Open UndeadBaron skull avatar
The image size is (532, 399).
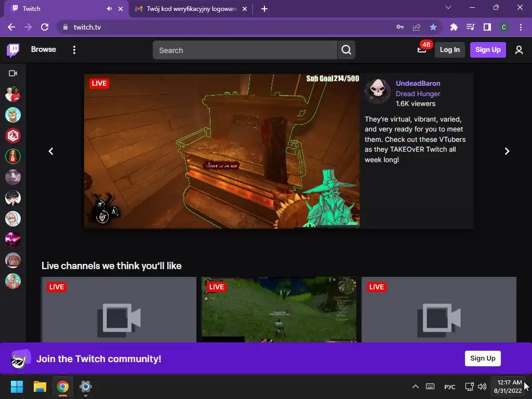(x=378, y=91)
